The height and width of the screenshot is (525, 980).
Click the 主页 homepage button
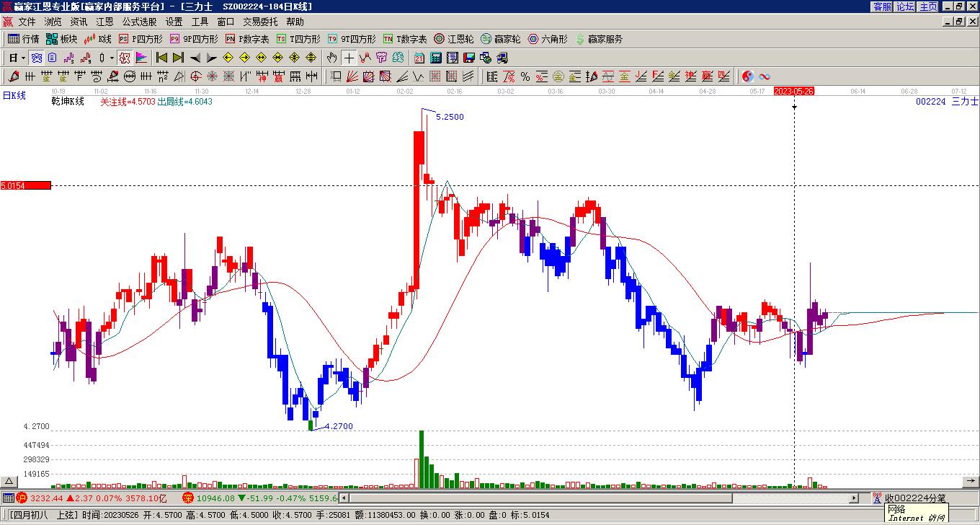(x=928, y=6)
